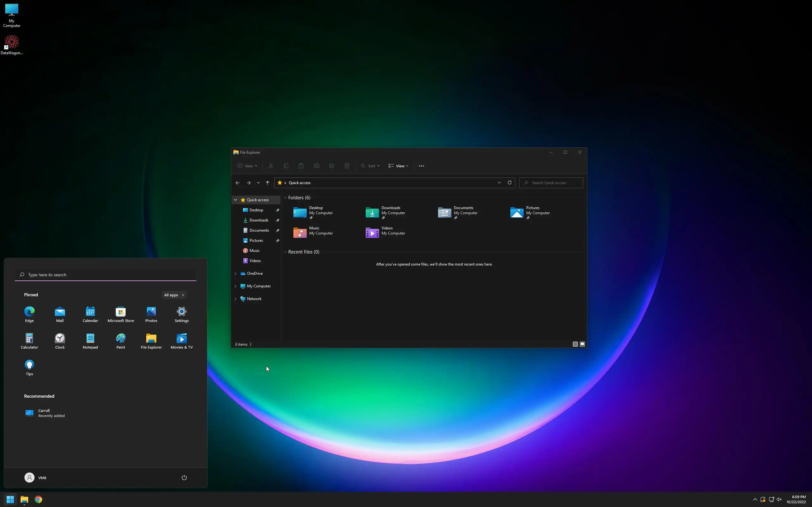This screenshot has width=812, height=507.
Task: Switch to details view in status bar
Action: (x=575, y=344)
